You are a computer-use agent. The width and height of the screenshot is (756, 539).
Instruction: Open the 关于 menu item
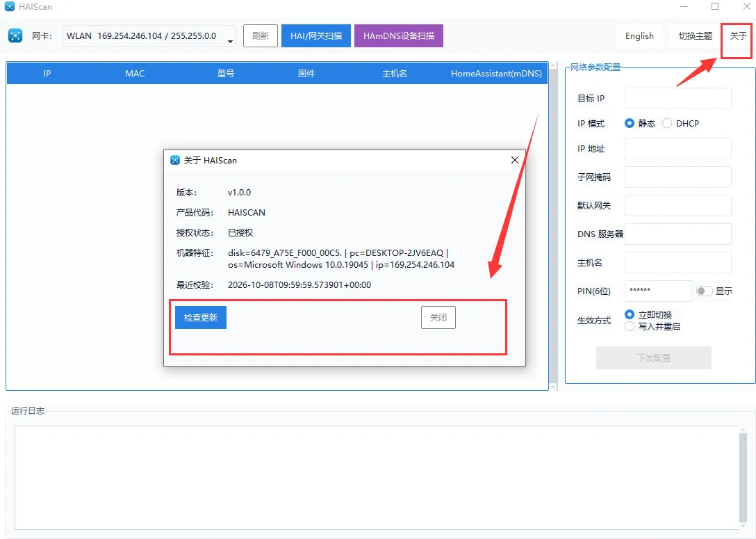pos(738,36)
